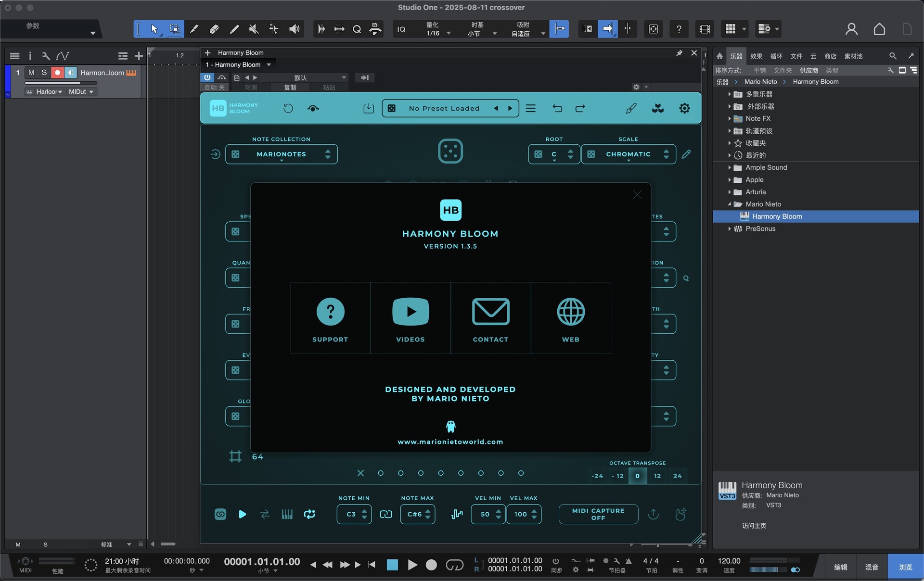Viewport: 924px width, 581px height.
Task: Collapse the Mario Nieto folder
Action: click(730, 204)
